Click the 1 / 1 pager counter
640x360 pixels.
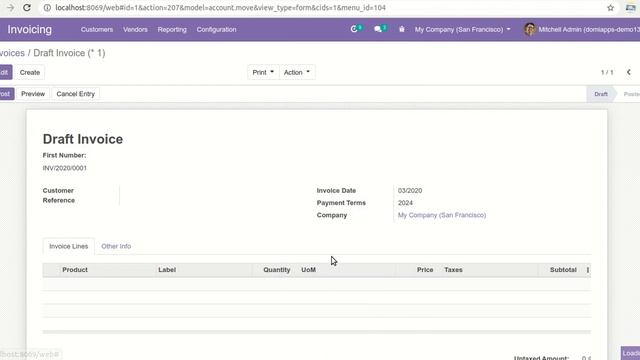pos(607,72)
